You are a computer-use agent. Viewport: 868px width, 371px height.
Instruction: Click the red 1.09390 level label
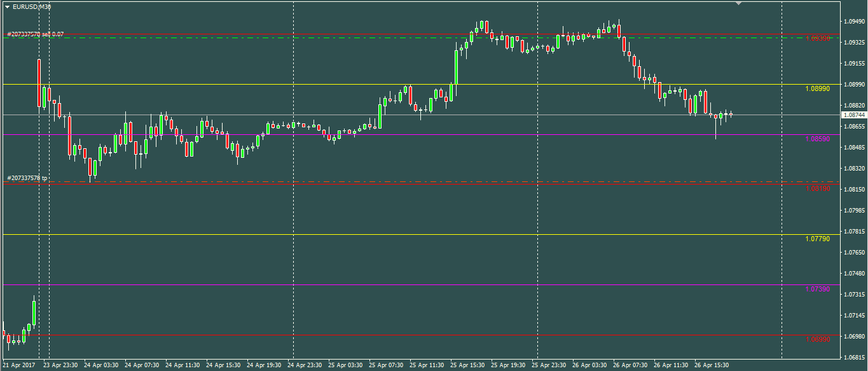[x=817, y=38]
